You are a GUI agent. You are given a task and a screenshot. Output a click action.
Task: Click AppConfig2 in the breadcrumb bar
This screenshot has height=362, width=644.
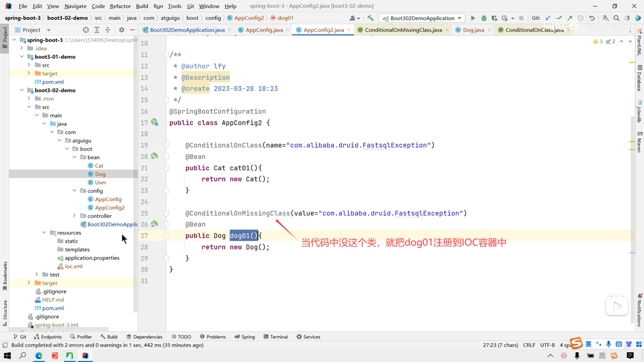249,18
